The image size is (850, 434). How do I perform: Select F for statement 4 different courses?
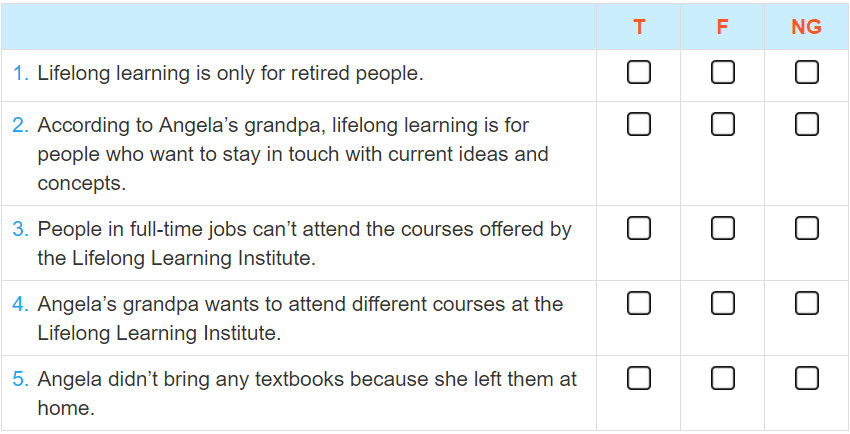723,303
